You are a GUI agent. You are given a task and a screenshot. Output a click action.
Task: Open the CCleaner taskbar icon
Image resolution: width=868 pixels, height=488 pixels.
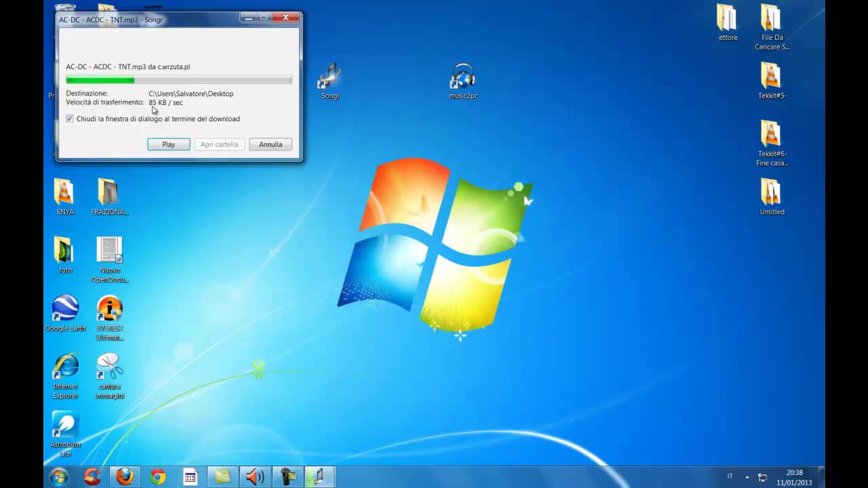92,477
